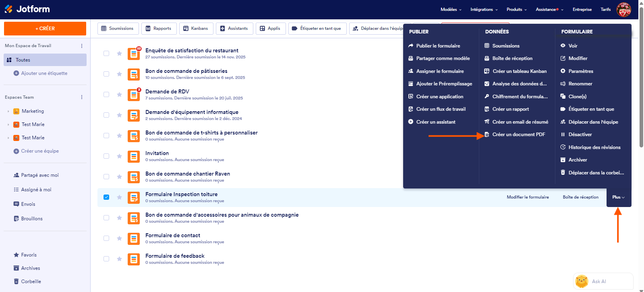Click Formulaire de feedback form icon
The width and height of the screenshot is (644, 292).
click(134, 259)
